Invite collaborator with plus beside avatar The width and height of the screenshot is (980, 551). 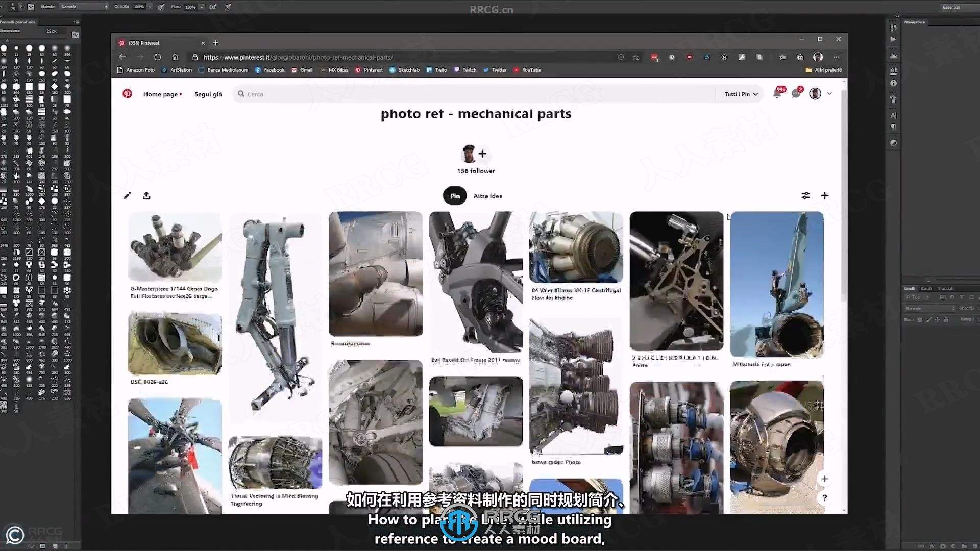(x=482, y=154)
